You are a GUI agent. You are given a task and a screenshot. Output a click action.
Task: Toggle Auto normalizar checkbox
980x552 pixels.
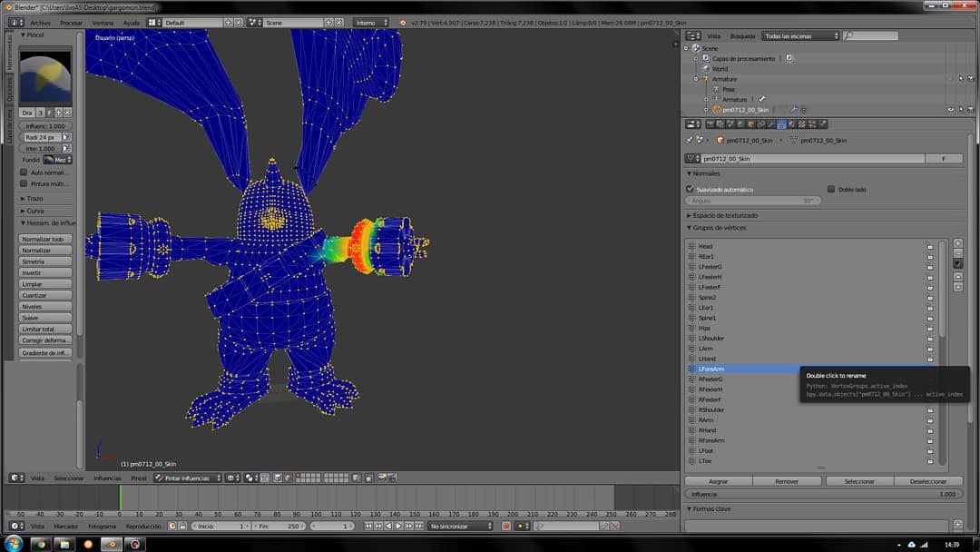24,172
